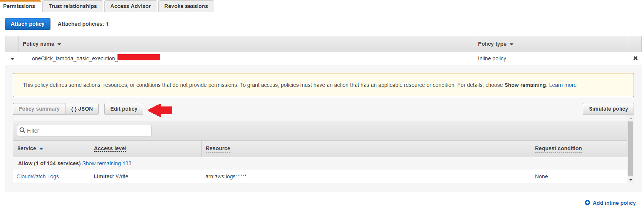Select the Policy summary view
The image size is (644, 211).
pyautogui.click(x=39, y=109)
